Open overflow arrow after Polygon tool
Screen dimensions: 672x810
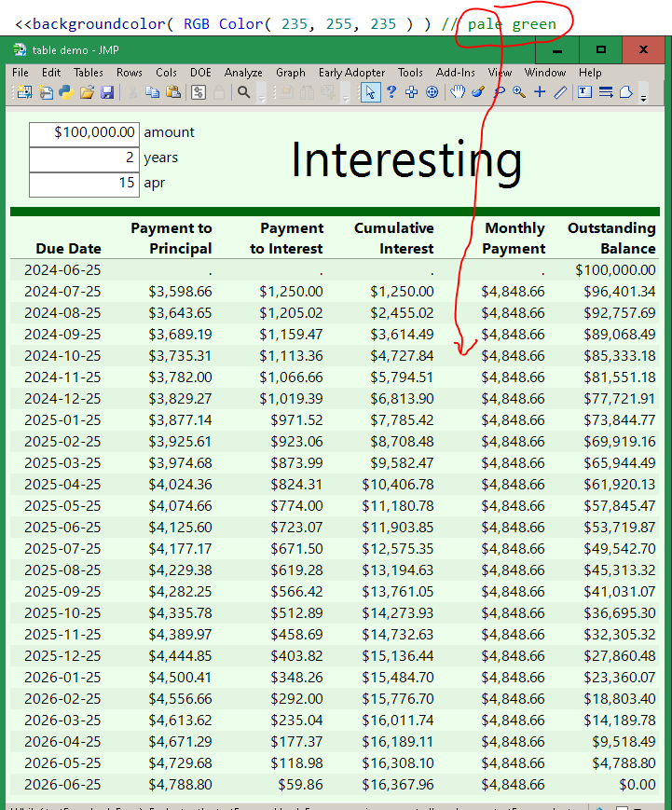[644, 98]
